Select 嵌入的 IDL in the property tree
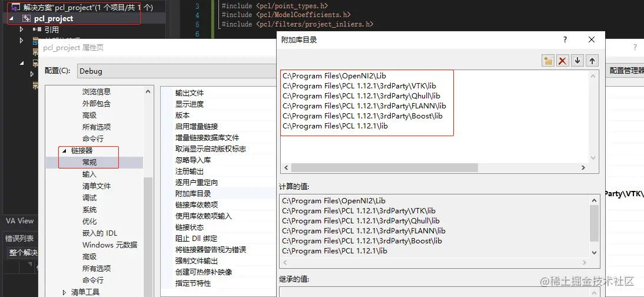Image resolution: width=644 pixels, height=297 pixels. pyautogui.click(x=100, y=233)
